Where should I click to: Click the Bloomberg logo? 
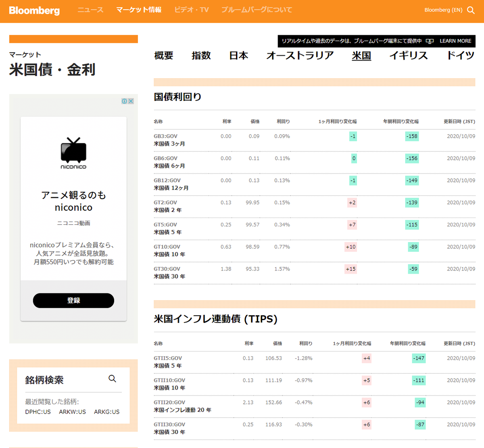(34, 10)
